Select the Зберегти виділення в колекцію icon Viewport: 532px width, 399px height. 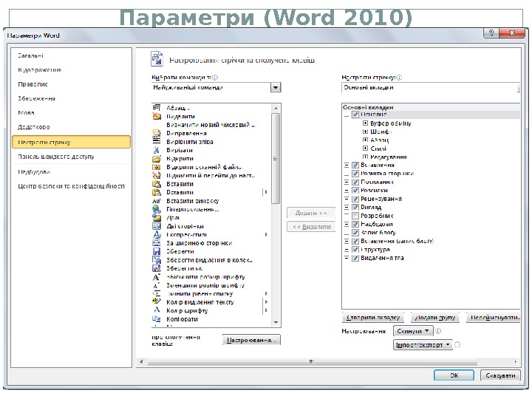(157, 260)
